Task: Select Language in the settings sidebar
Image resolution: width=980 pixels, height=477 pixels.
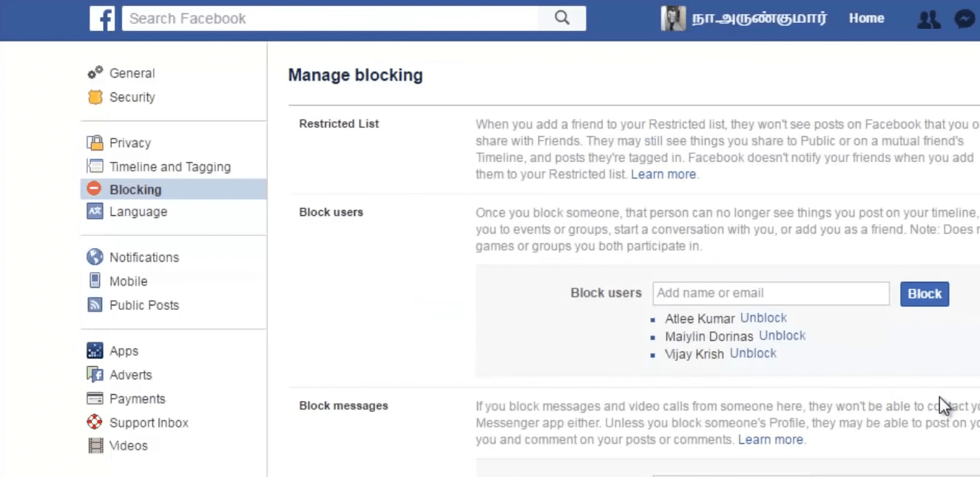Action: pyautogui.click(x=138, y=212)
